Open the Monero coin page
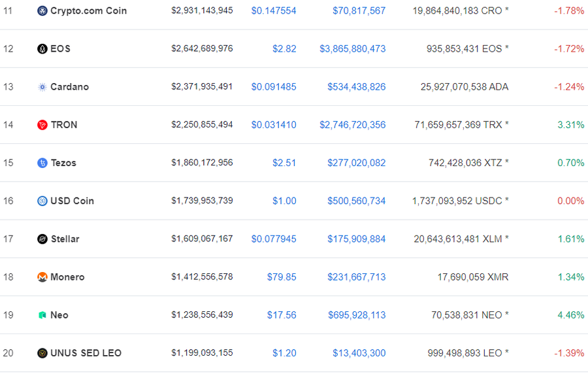Viewport: 588px width, 376px height. point(67,277)
